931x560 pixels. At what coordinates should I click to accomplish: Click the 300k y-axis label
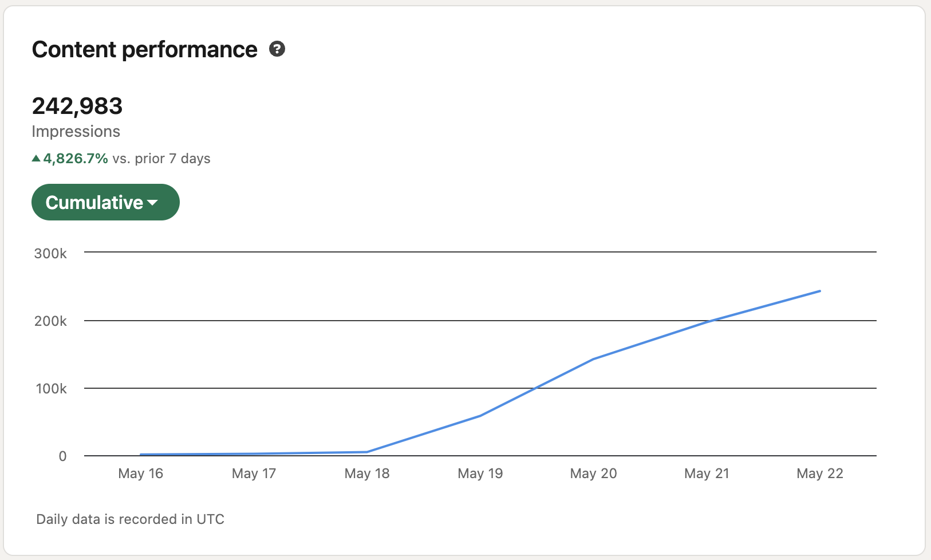[50, 254]
